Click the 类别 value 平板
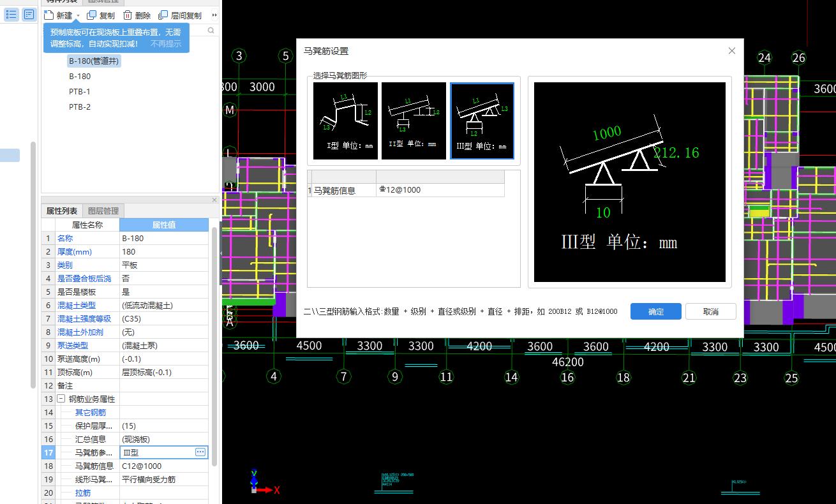Viewport: 836px width, 504px height. point(163,265)
